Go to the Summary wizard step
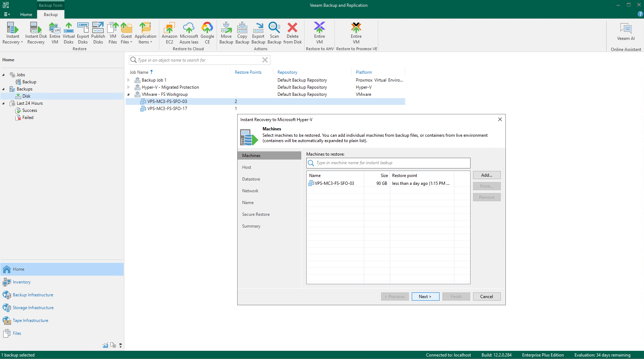The image size is (644, 359). coord(251,226)
